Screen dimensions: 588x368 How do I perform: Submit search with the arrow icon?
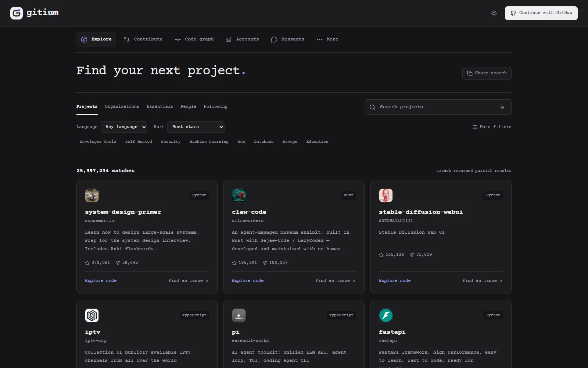click(x=502, y=107)
